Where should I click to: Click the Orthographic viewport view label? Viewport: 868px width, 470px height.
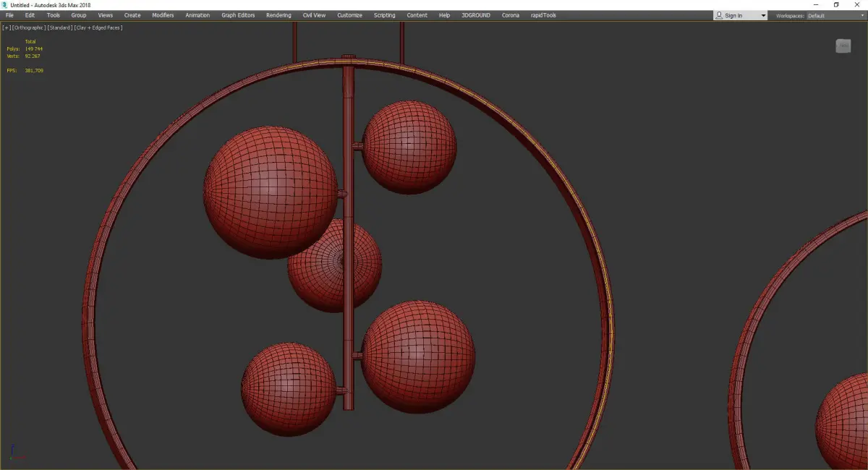[x=29, y=27]
